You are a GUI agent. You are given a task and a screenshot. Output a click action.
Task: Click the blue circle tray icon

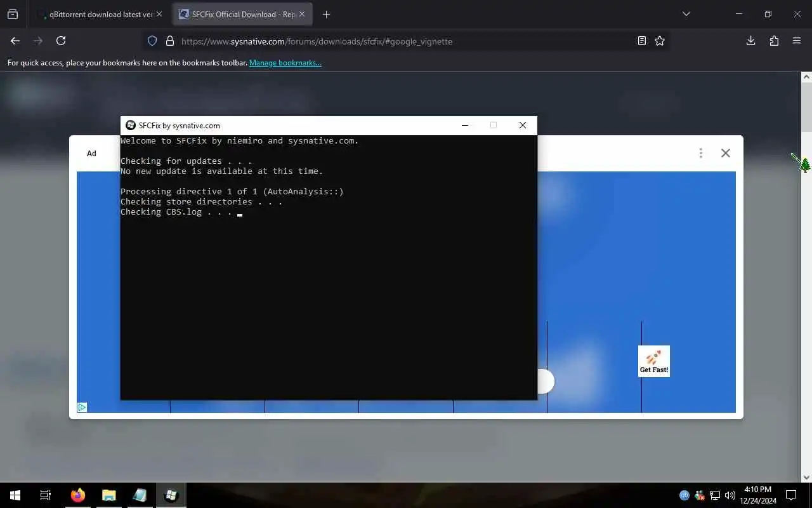coord(684,495)
